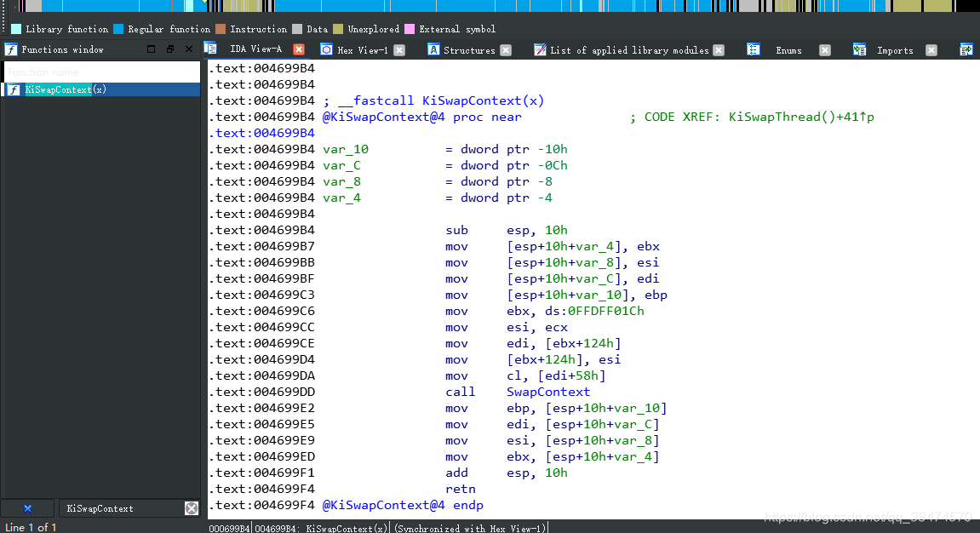Open the Hex View-1 tab

(363, 50)
